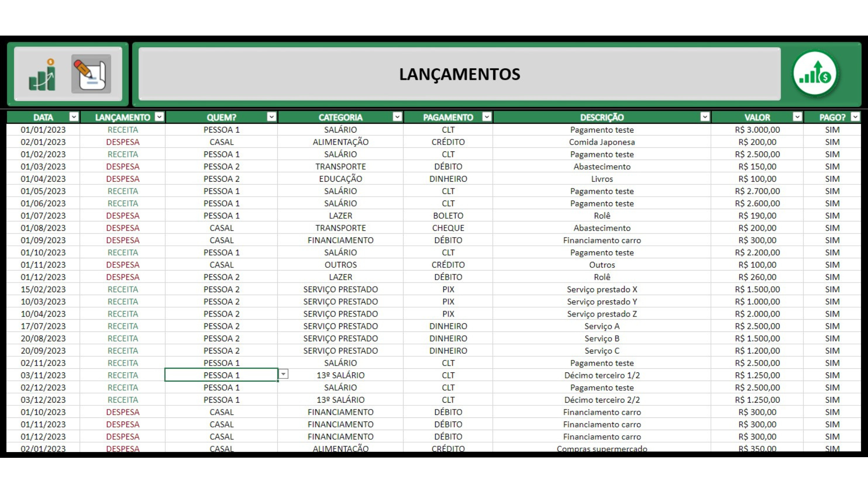Image resolution: width=868 pixels, height=488 pixels.
Task: Select the pencil-and-paper lançamentos icon
Action: point(91,74)
